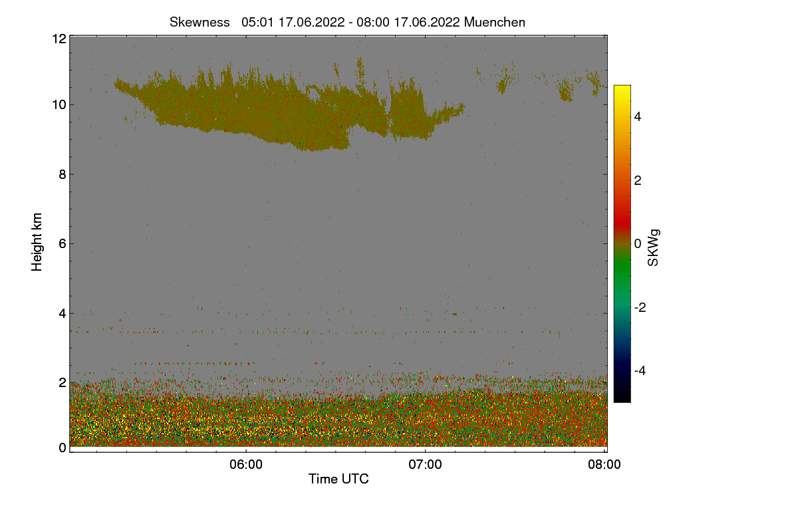This screenshot has width=798, height=532.
Task: Click the colorbar '0' tick label
Action: click(x=638, y=243)
